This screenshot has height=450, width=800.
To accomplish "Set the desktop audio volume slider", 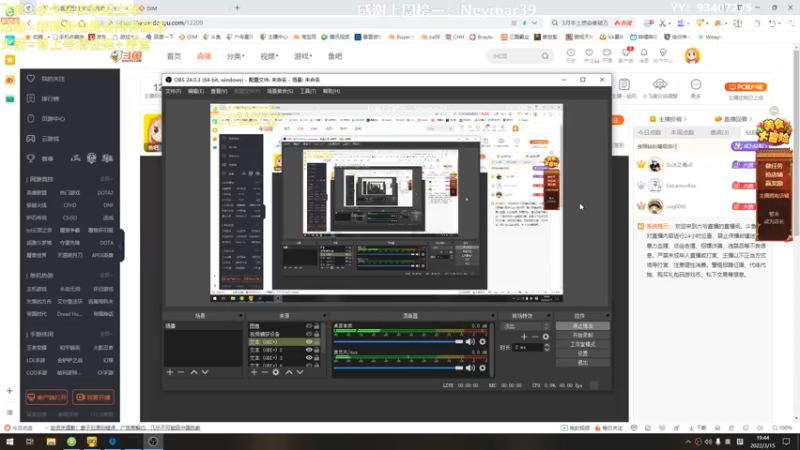I will [x=398, y=342].
